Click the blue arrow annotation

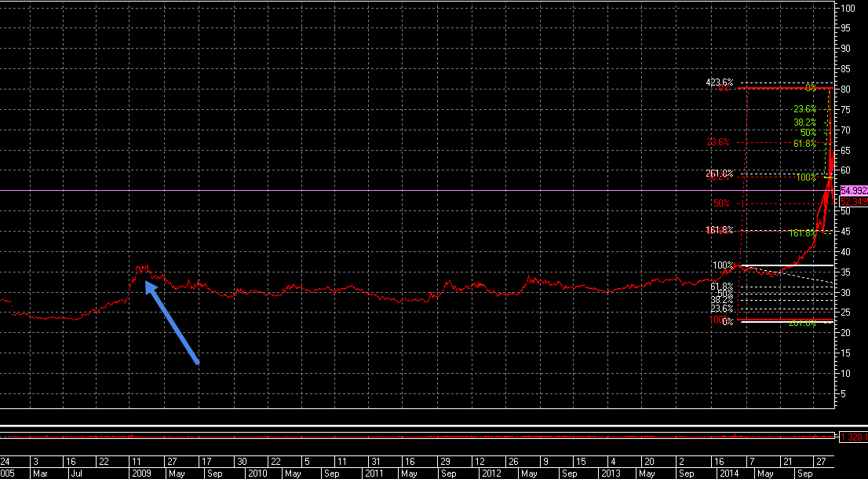(x=172, y=322)
